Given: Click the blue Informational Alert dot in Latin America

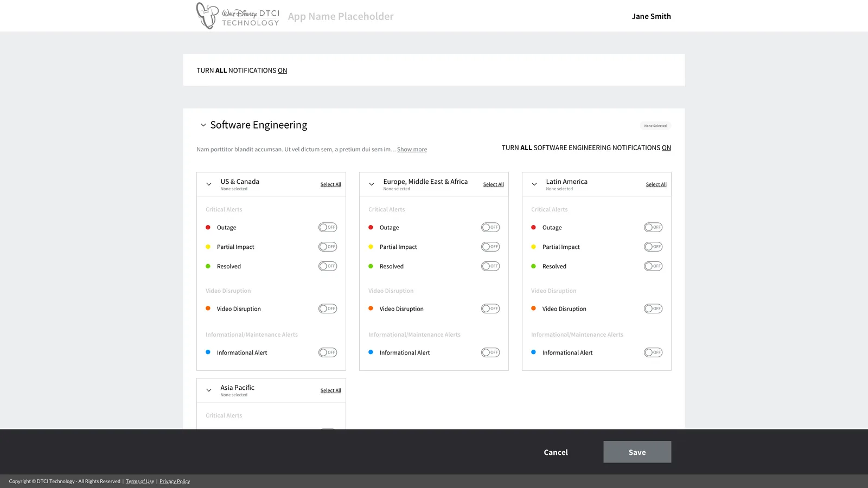Looking at the screenshot, I should click(x=533, y=352).
